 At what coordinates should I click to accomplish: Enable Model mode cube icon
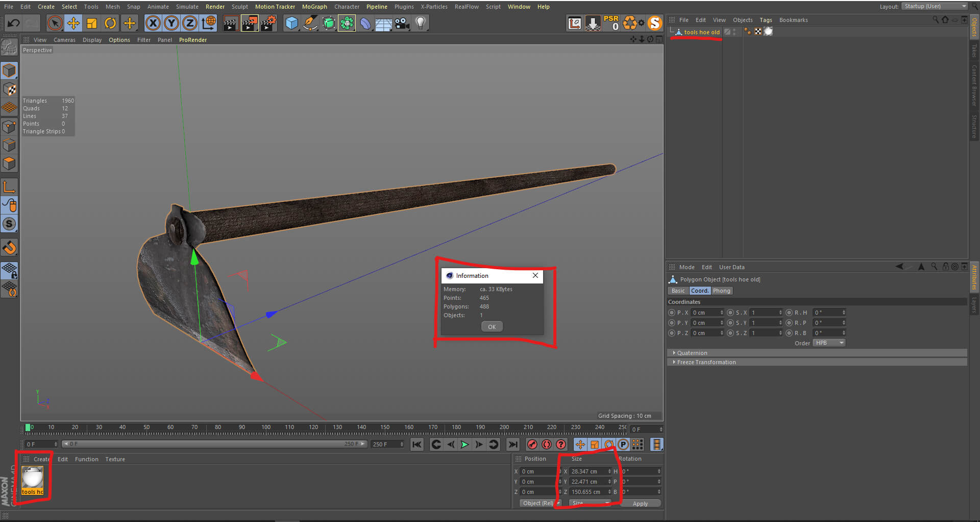(9, 70)
